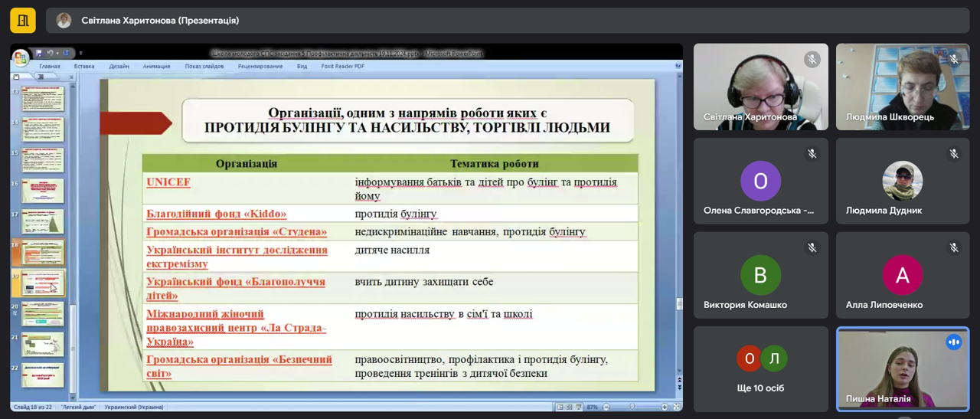Click the Слайд 18 из 22 status text
Screen dimensions: 980x419
point(32,407)
